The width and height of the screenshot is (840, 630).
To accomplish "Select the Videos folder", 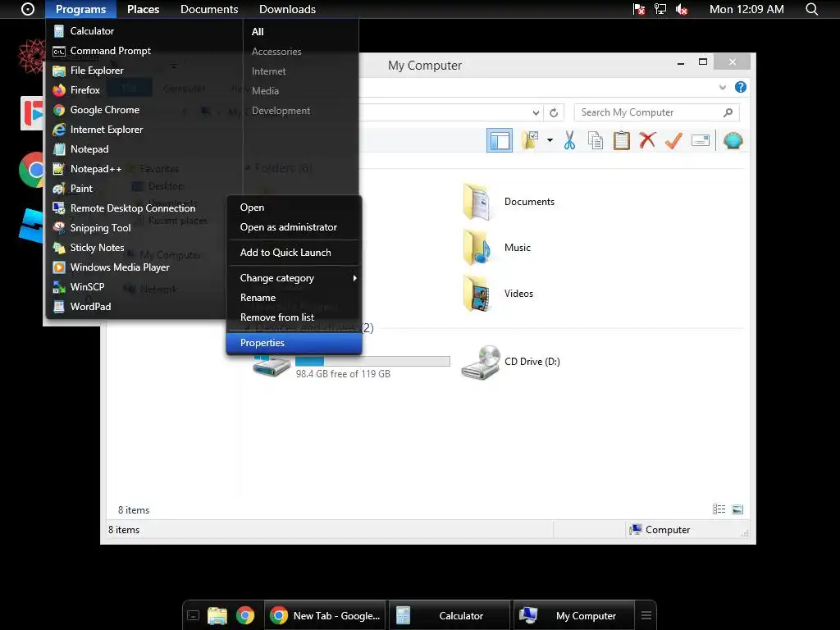I will [x=498, y=294].
